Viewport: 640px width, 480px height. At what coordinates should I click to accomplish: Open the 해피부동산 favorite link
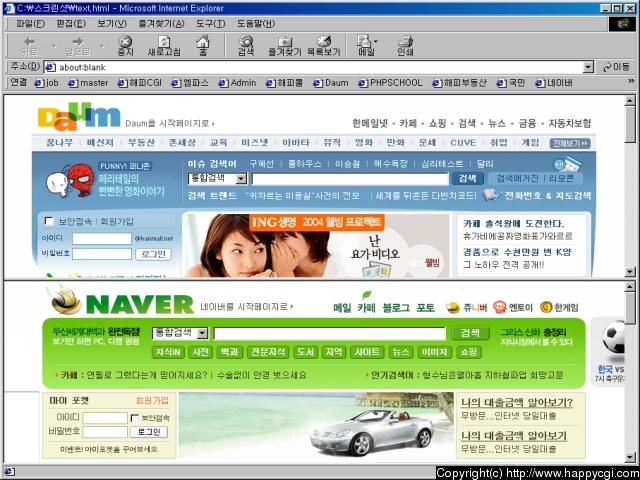460,83
